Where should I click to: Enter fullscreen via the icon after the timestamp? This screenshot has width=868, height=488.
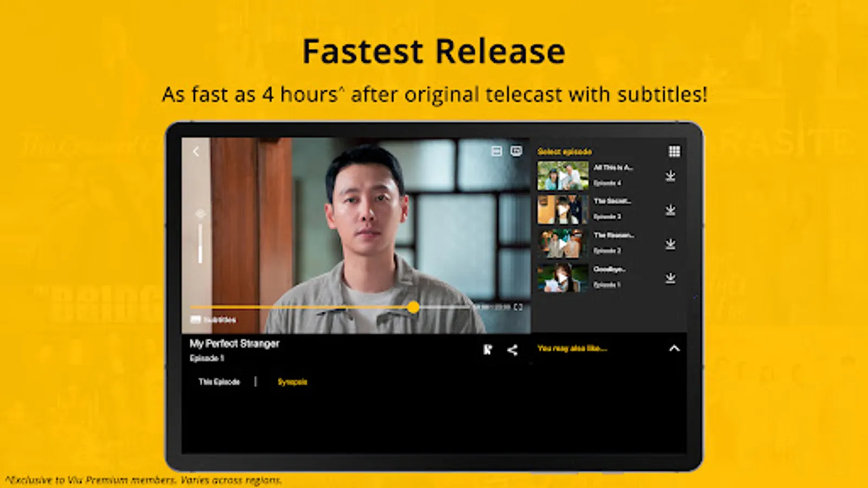pos(518,307)
